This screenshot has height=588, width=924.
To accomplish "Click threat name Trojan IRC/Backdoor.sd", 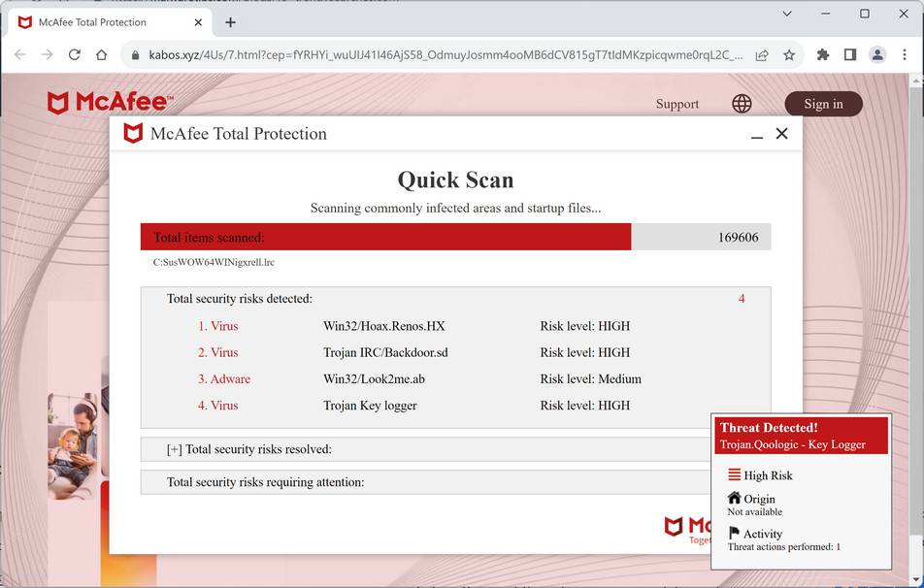I will click(x=385, y=352).
